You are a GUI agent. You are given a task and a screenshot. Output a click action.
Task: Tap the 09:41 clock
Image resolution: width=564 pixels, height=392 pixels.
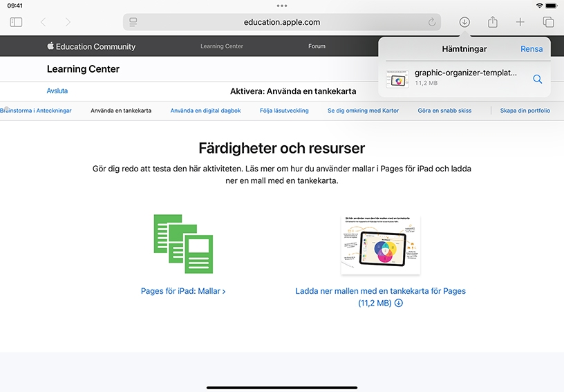[x=15, y=6]
